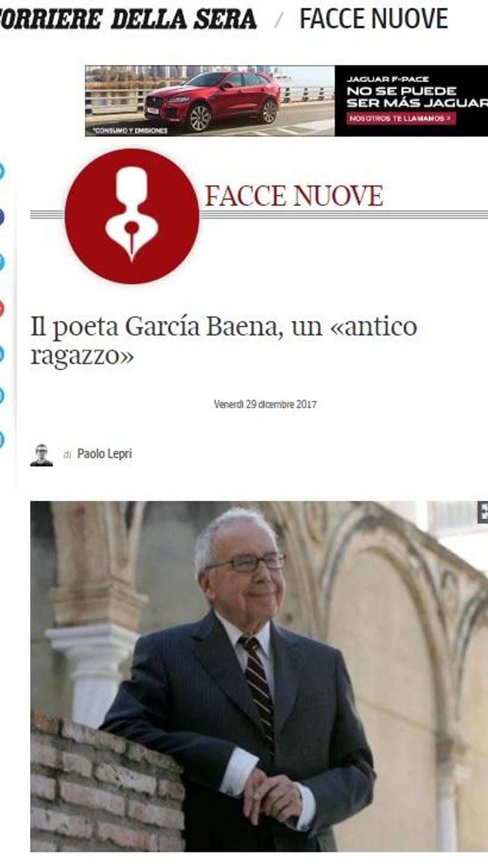This screenshot has width=488, height=868.
Task: Click the 'Nosotros te llamamos' ad button
Action: (401, 118)
